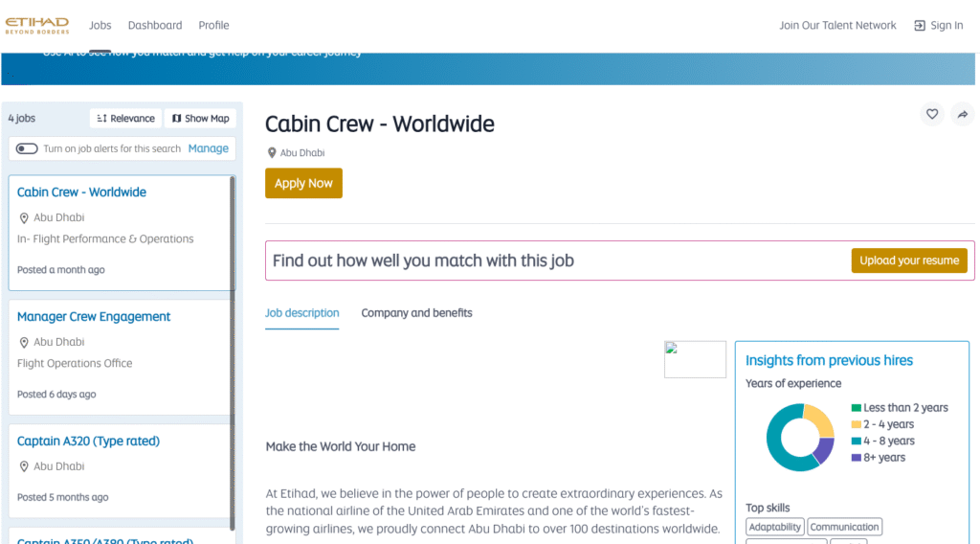980x544 pixels.
Task: Save job with the heart icon
Action: [932, 114]
